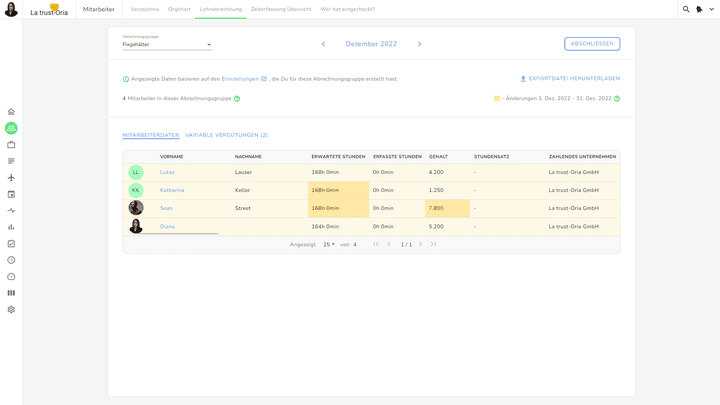The height and width of the screenshot is (405, 720).
Task: Go to the next month after Dezember 2022
Action: point(419,44)
